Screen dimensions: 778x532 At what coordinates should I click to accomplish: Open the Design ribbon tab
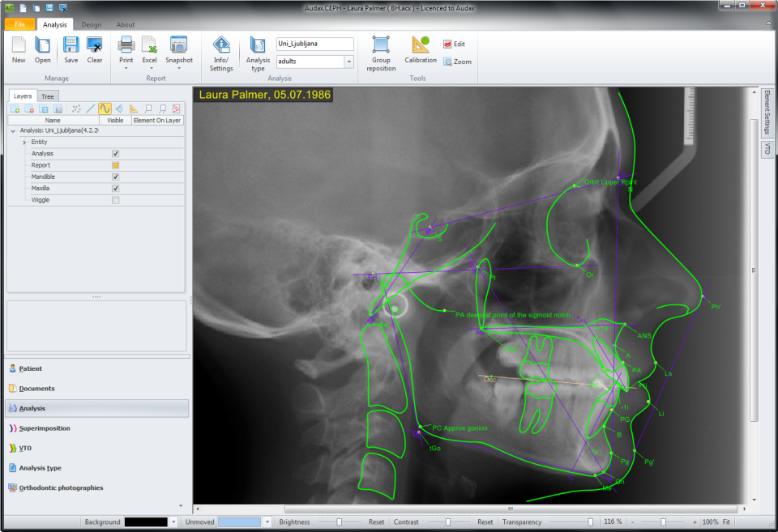(x=91, y=24)
